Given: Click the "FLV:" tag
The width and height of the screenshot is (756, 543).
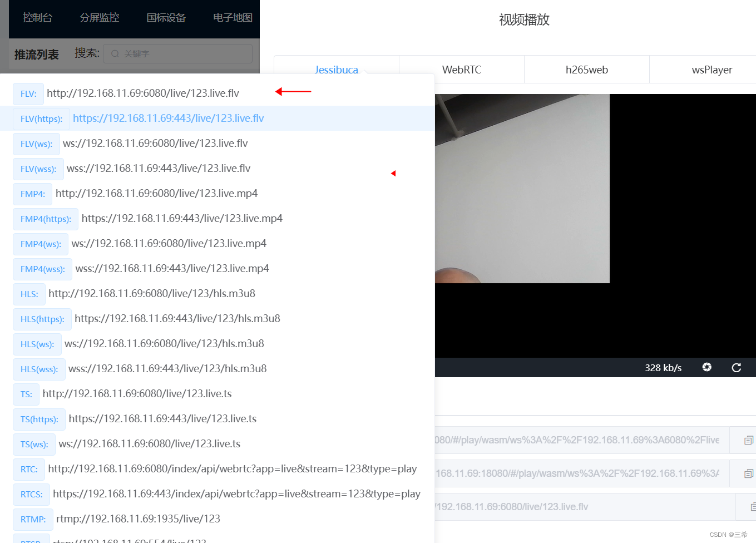Looking at the screenshot, I should pos(28,93).
